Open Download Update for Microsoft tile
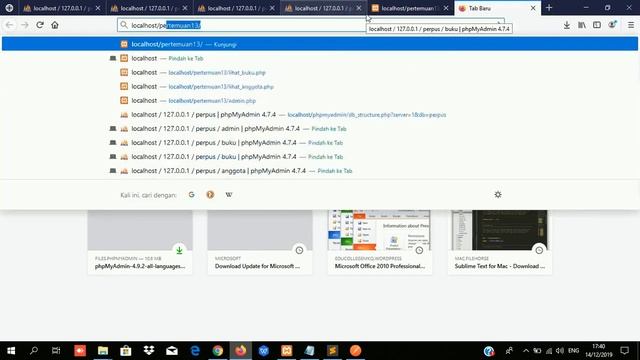The image size is (640, 360). pos(260,242)
